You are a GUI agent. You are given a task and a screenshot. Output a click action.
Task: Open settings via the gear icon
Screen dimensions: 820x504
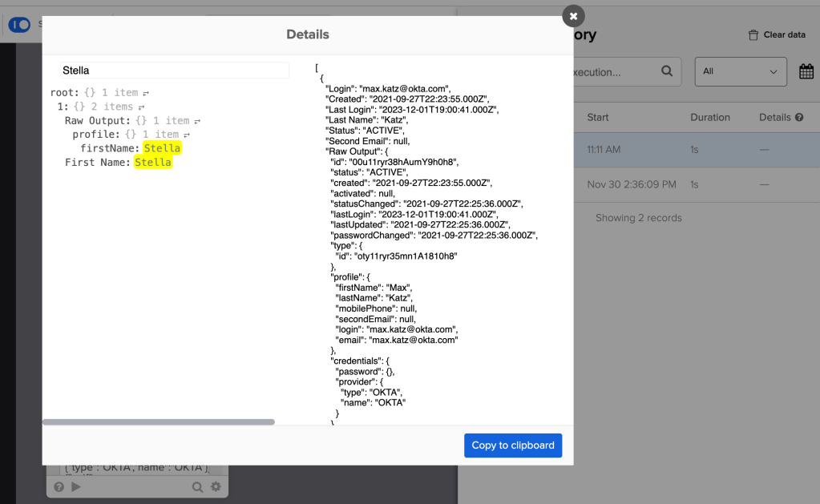215,486
